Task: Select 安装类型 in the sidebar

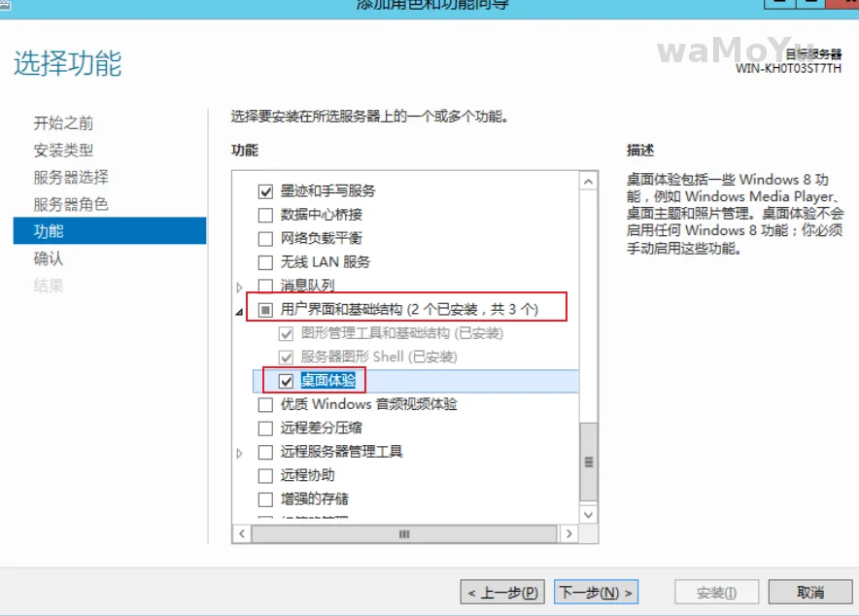Action: pyautogui.click(x=63, y=150)
